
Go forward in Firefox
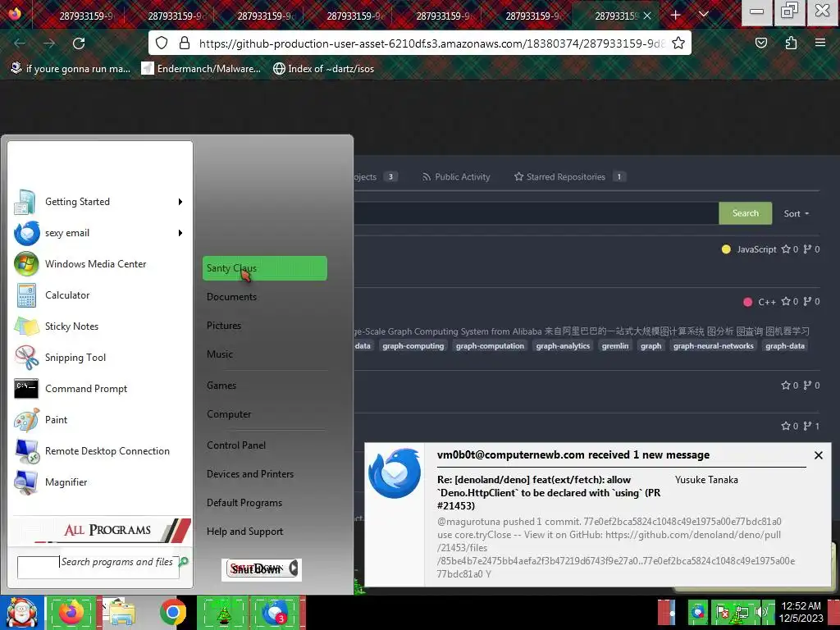[x=49, y=43]
